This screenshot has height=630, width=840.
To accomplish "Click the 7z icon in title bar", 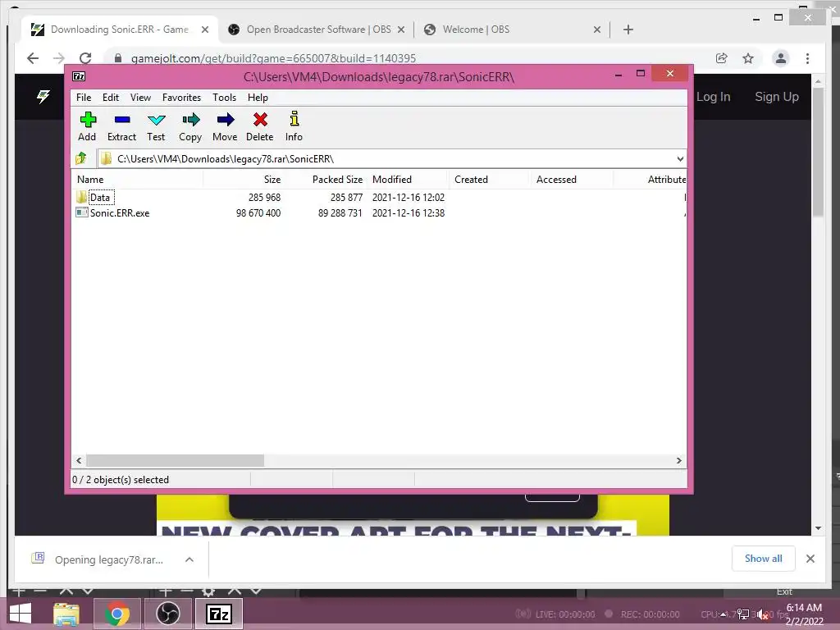I will click(x=79, y=76).
